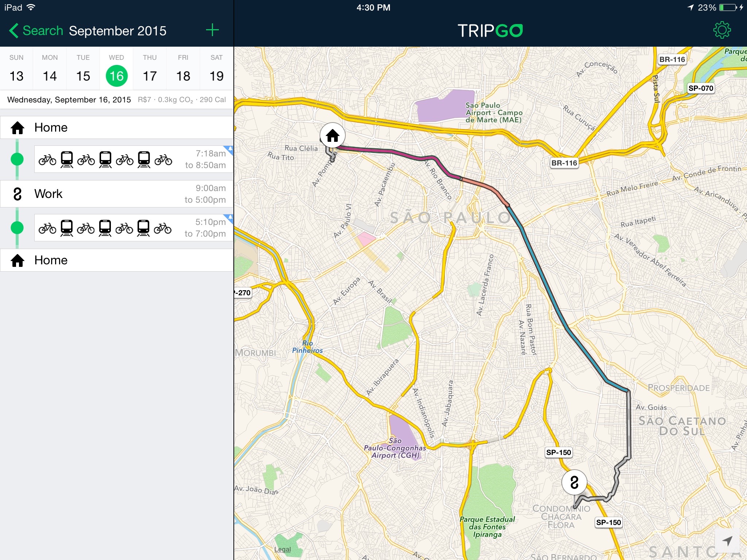The image size is (747, 560).
Task: Open the Legal link on the map
Action: [x=283, y=549]
